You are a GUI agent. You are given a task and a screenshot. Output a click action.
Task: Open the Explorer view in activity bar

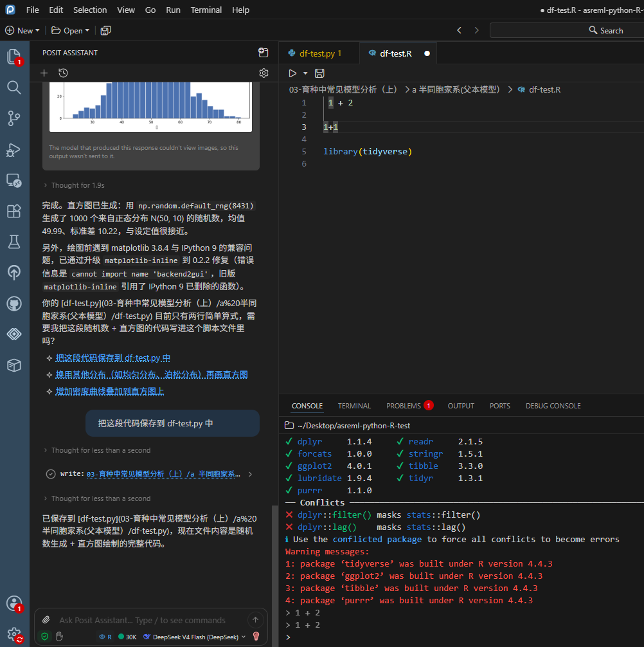point(14,57)
